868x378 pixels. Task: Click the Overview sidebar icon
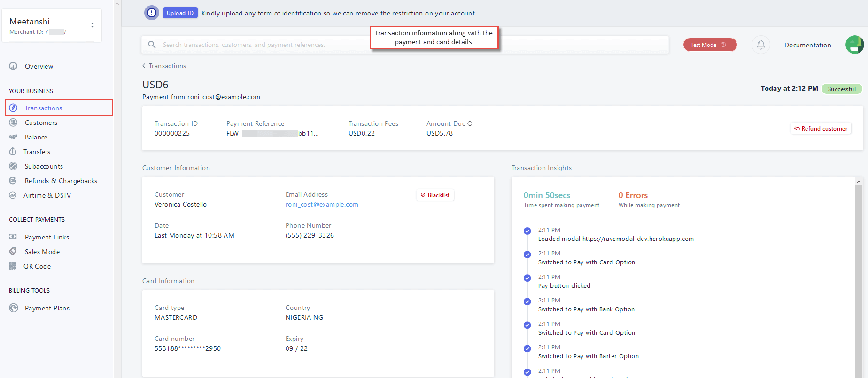pyautogui.click(x=13, y=66)
